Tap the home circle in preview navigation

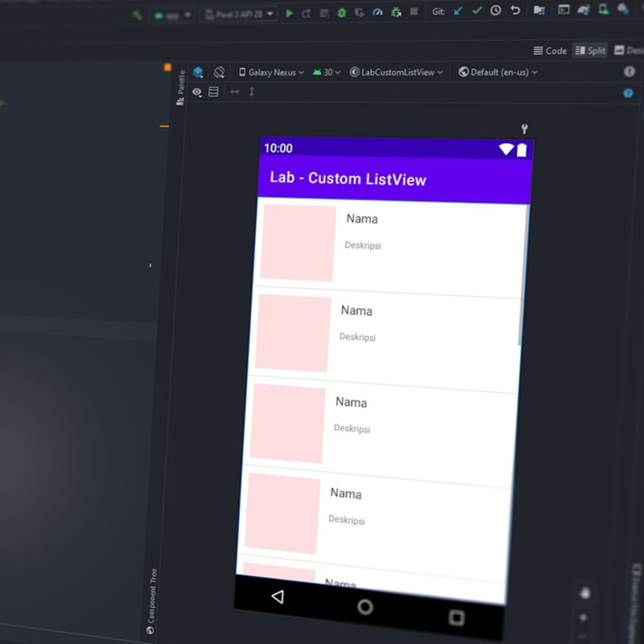click(365, 607)
